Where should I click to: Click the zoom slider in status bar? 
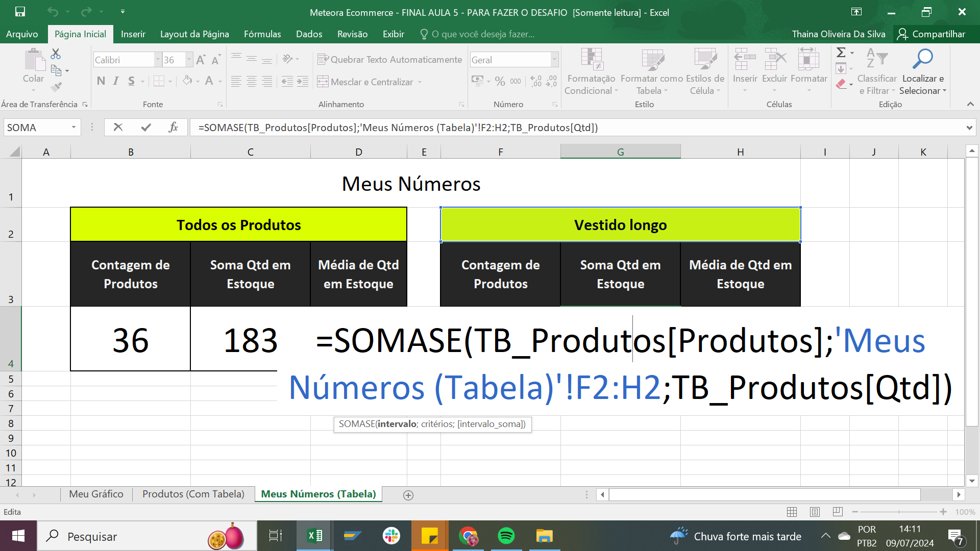point(899,512)
